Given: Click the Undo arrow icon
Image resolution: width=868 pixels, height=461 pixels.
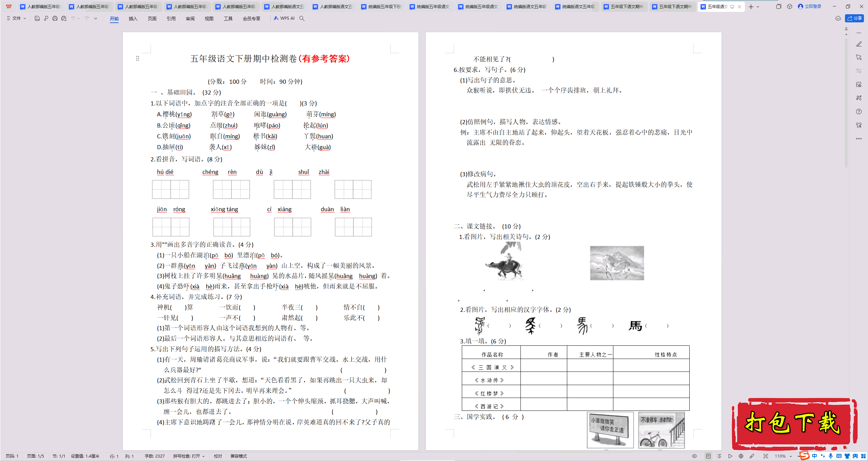Looking at the screenshot, I should [x=73, y=18].
